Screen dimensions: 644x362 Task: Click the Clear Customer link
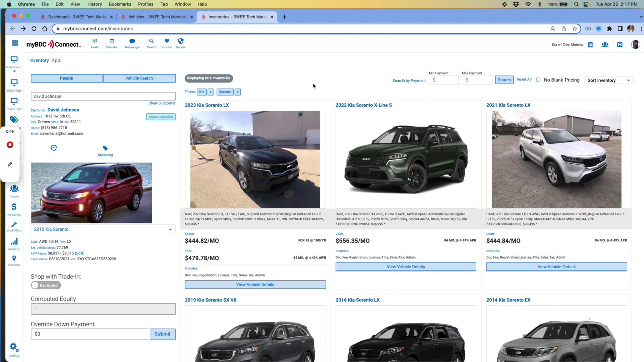tap(162, 103)
